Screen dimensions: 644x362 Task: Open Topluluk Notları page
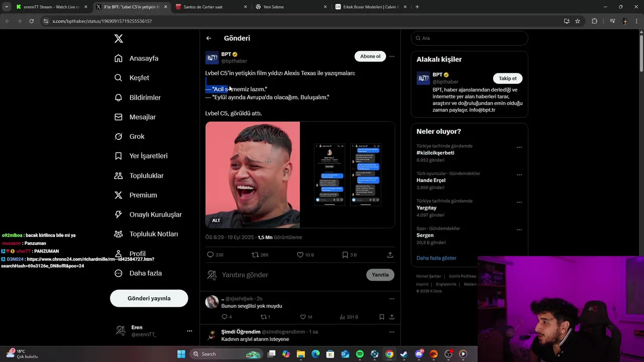coord(146,234)
